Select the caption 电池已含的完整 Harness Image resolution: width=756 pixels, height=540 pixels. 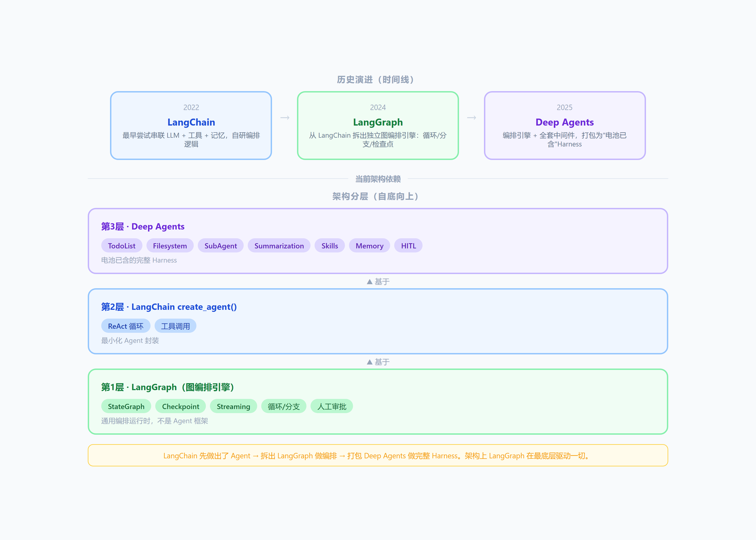coord(139,260)
